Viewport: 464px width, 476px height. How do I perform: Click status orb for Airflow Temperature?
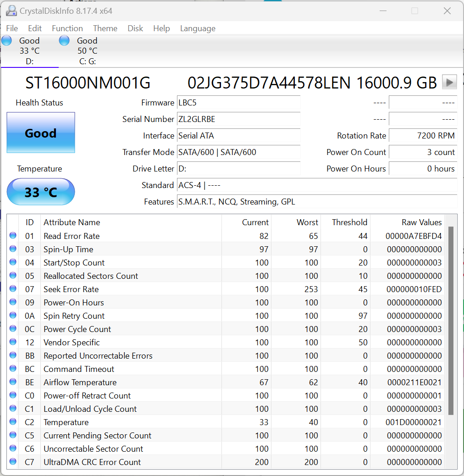13,382
